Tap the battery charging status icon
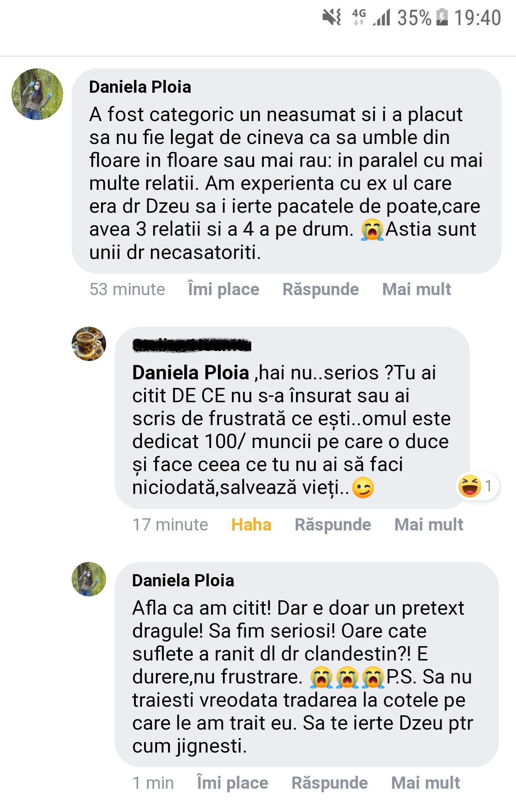Screen dimensions: 516x812 click(x=442, y=18)
